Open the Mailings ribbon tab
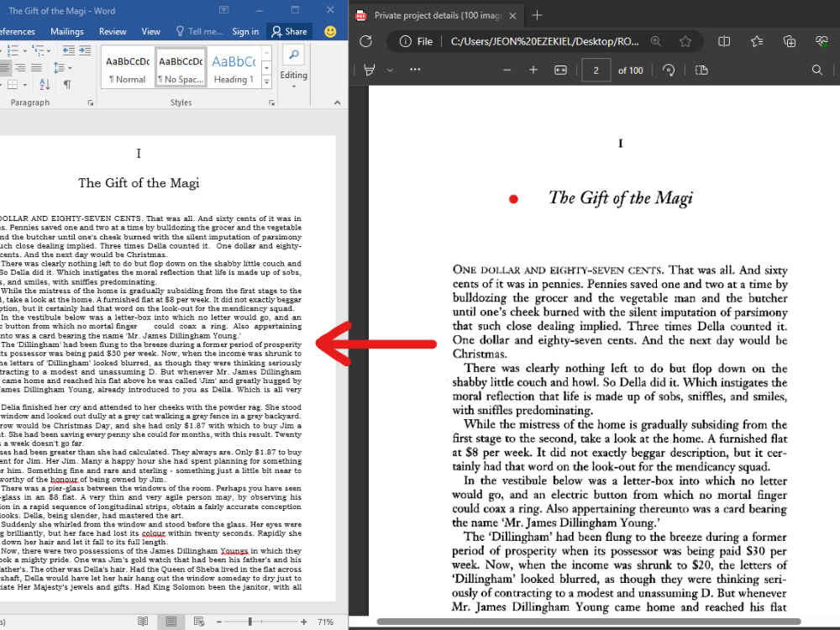The image size is (840, 630). [x=67, y=32]
